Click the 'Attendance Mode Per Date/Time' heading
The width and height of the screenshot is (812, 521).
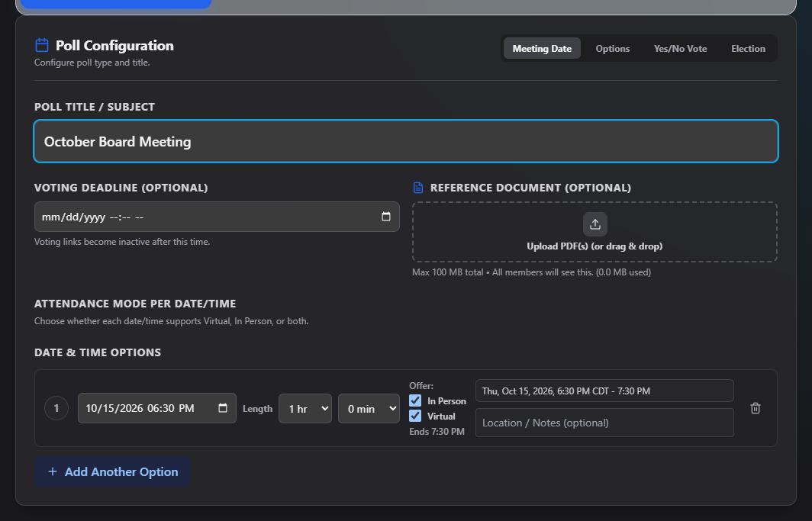(x=135, y=303)
